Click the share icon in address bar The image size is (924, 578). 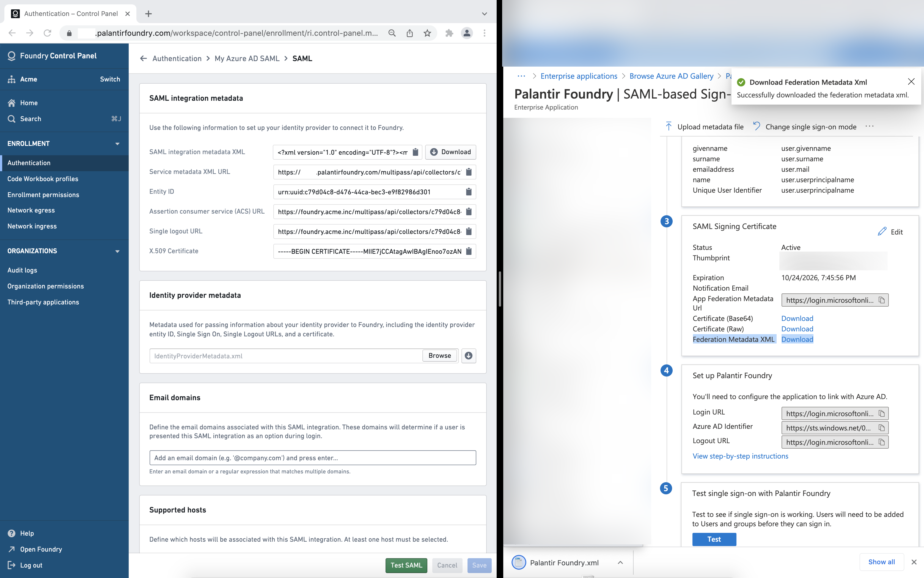tap(410, 33)
